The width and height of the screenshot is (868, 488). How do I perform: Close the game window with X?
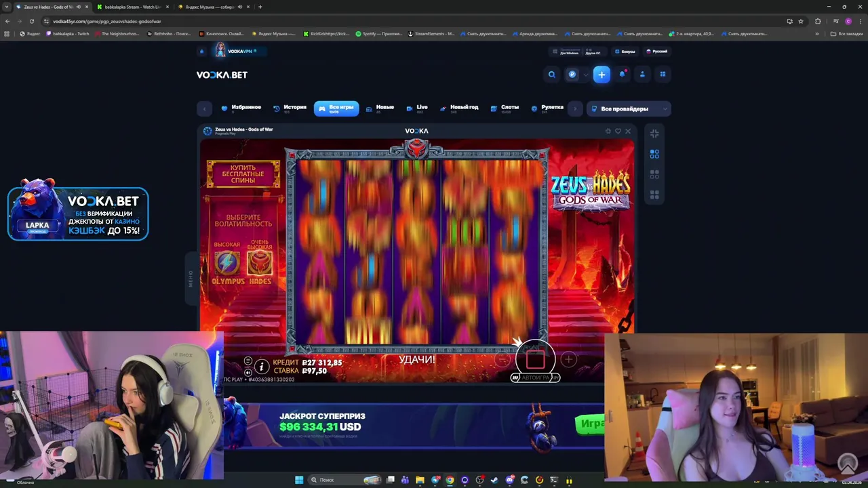(x=627, y=131)
